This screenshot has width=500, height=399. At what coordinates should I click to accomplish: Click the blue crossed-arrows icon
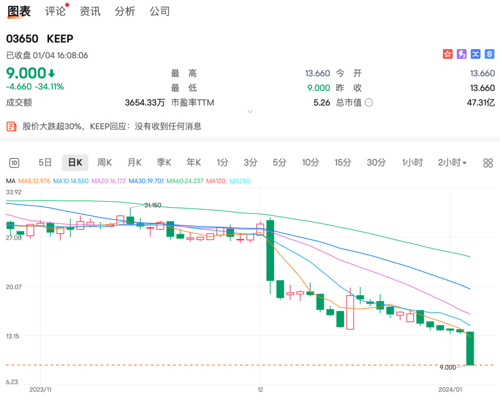tap(475, 54)
